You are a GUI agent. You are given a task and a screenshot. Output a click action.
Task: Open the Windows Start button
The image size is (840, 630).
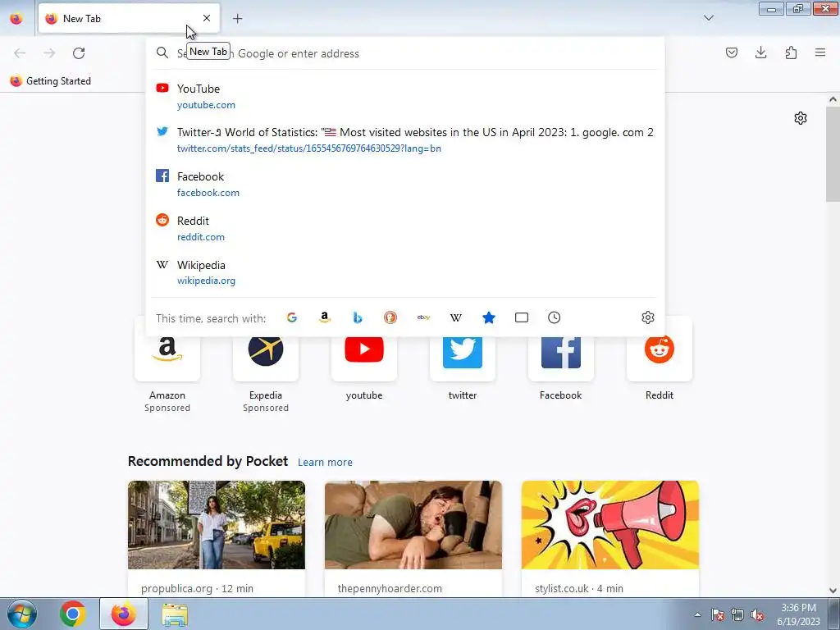pyautogui.click(x=21, y=614)
